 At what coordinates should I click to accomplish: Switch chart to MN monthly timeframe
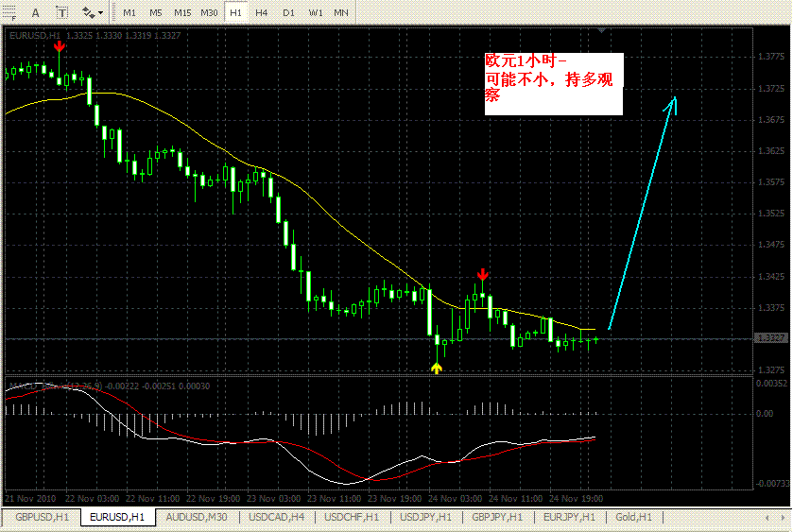coord(341,12)
